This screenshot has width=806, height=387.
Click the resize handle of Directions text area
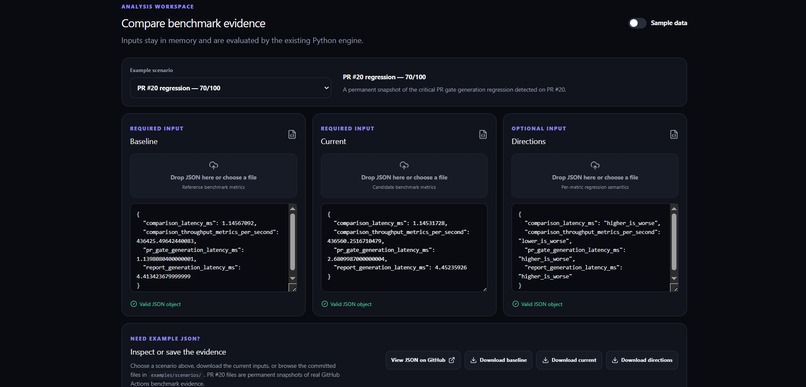(x=674, y=287)
